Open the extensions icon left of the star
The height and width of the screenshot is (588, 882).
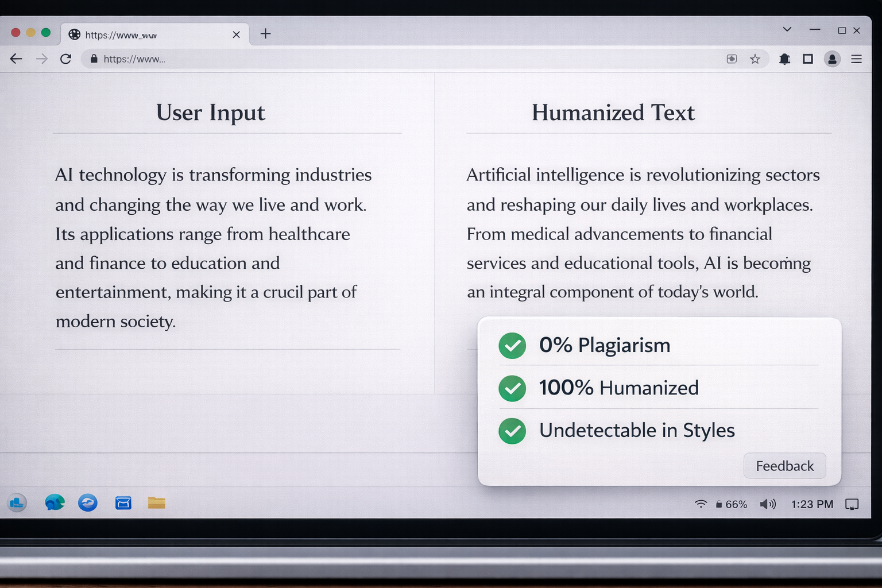(732, 59)
